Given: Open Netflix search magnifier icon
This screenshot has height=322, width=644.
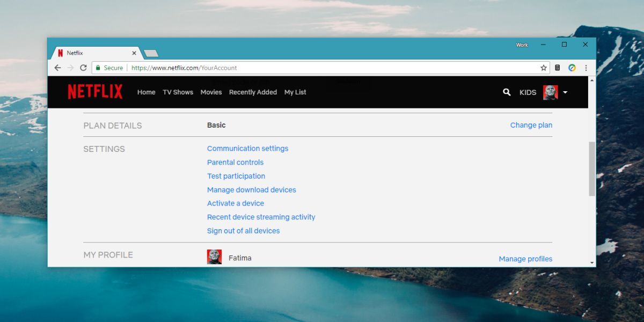Looking at the screenshot, I should coord(507,92).
